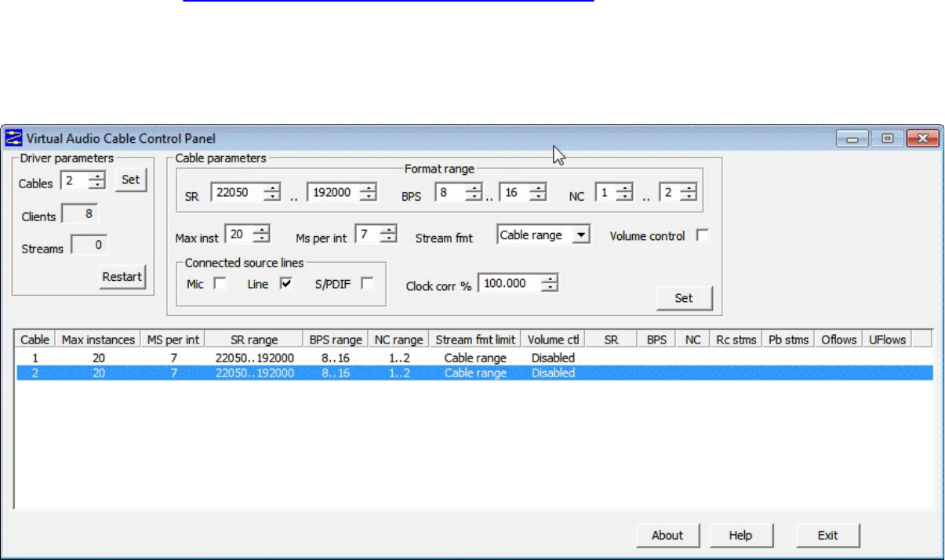Click the Max inst field showing 20
Screen dimensions: 945x560
point(239,234)
